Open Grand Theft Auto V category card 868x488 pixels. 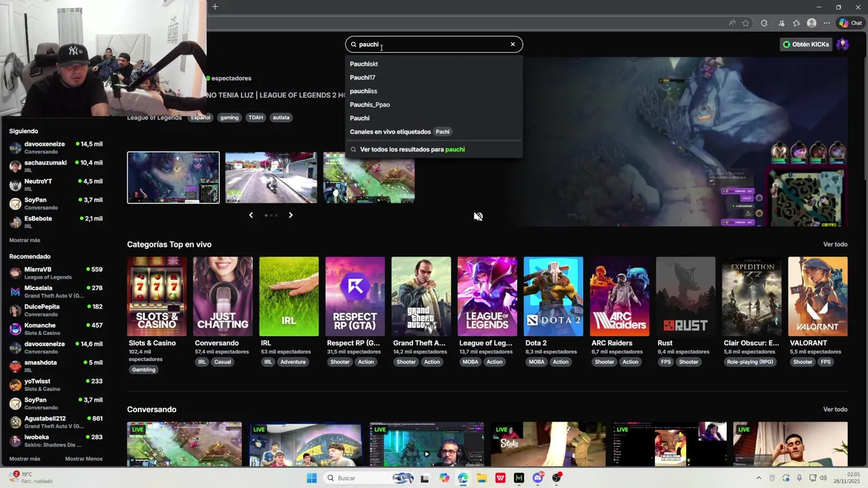coord(421,296)
